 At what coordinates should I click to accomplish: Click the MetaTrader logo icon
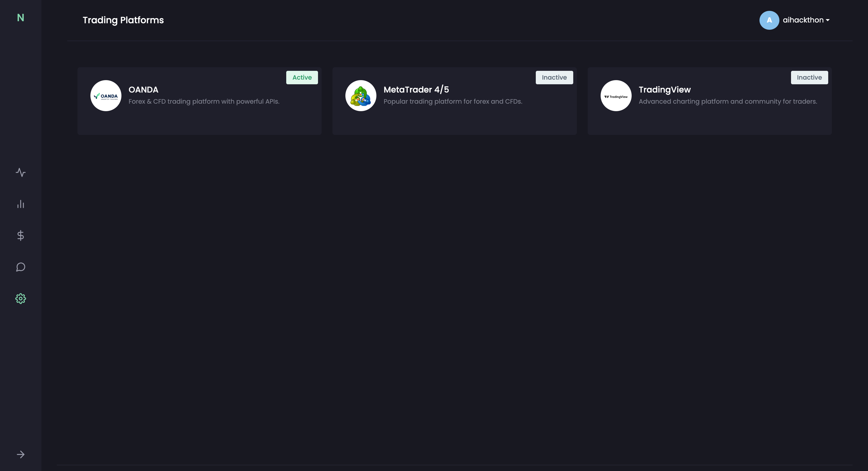(x=361, y=95)
